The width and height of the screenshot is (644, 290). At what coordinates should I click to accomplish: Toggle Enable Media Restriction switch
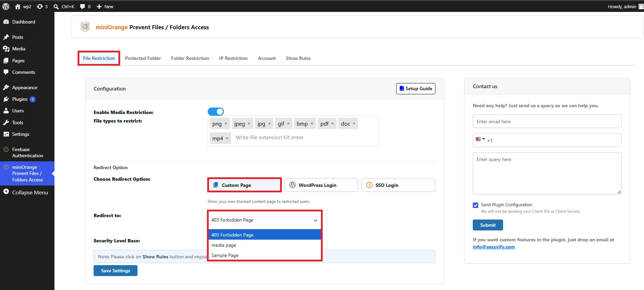click(x=216, y=112)
